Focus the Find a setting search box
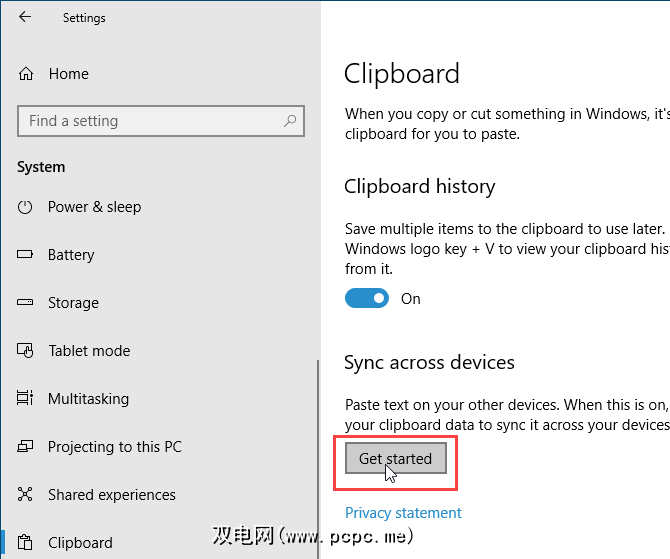This screenshot has height=559, width=670. pyautogui.click(x=150, y=121)
